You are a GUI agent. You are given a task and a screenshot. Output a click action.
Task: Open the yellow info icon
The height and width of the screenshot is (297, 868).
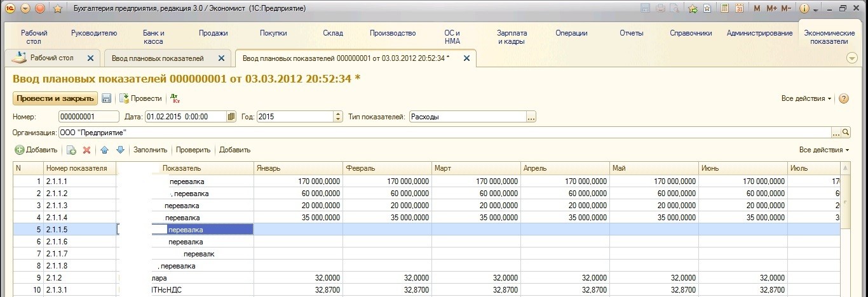point(804,9)
